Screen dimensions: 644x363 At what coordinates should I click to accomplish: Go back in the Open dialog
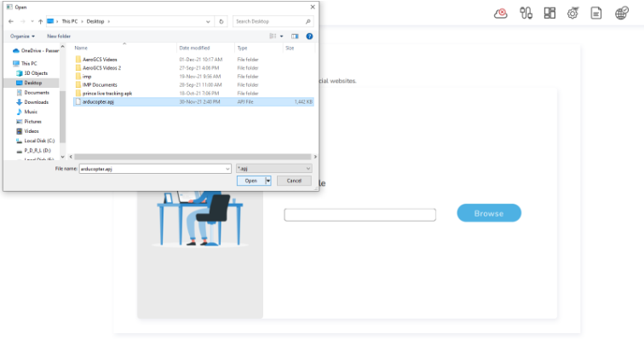pyautogui.click(x=11, y=21)
